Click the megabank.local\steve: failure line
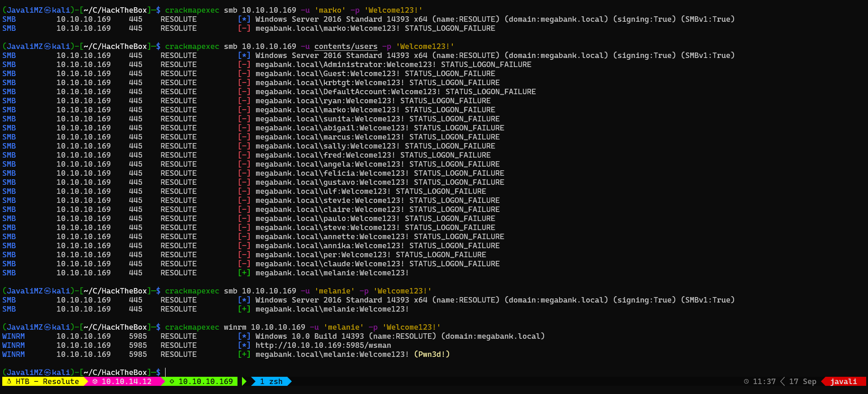Viewport: 868px width, 394px height. coord(375,227)
